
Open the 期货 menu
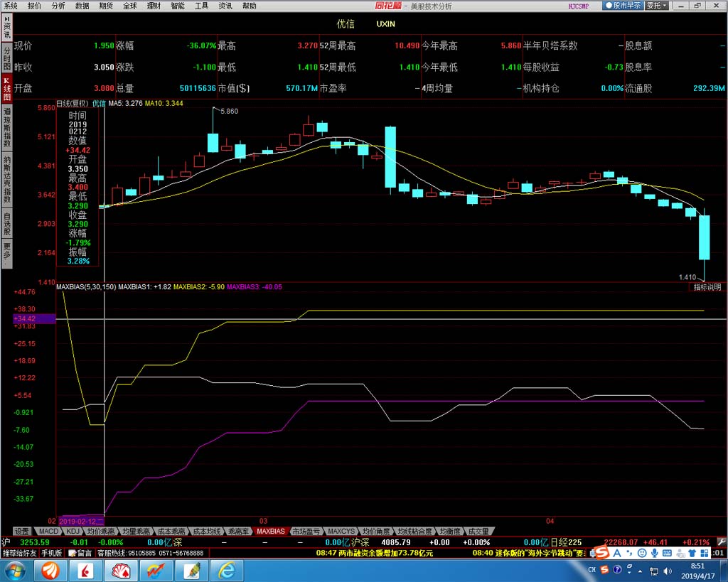[x=106, y=6]
